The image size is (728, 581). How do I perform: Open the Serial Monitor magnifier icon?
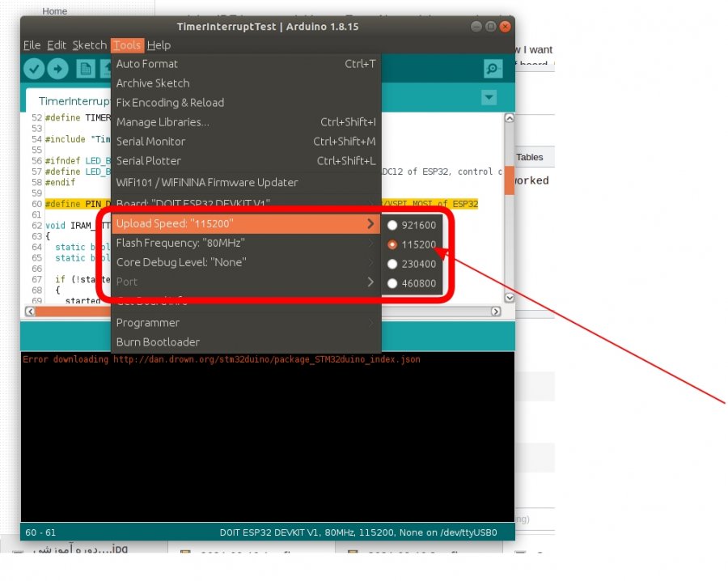493,69
